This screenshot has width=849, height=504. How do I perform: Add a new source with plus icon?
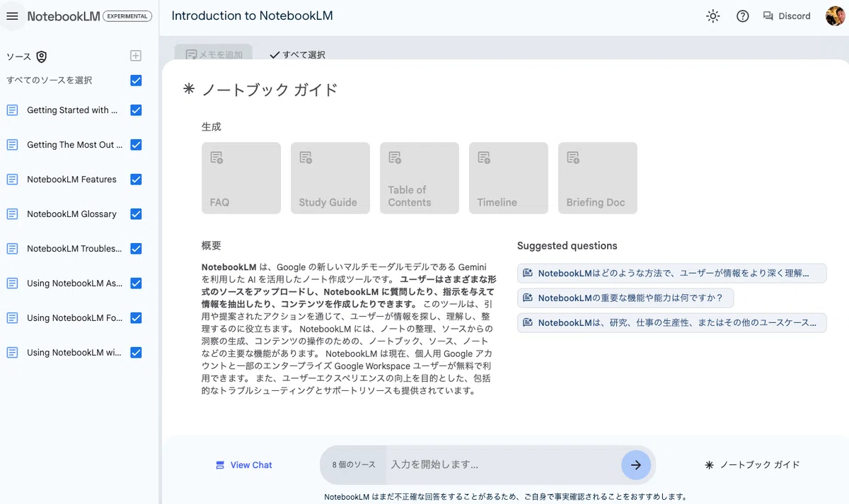coord(136,56)
